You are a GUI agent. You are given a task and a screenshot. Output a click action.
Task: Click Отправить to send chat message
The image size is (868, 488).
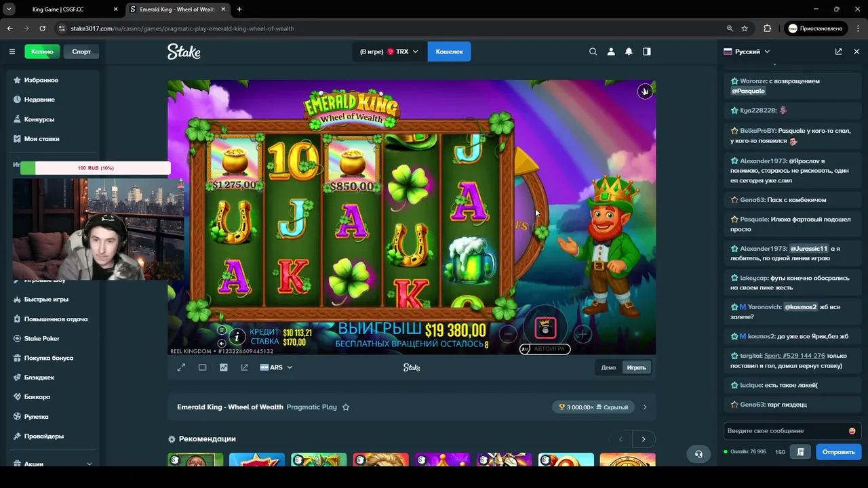pos(838,451)
